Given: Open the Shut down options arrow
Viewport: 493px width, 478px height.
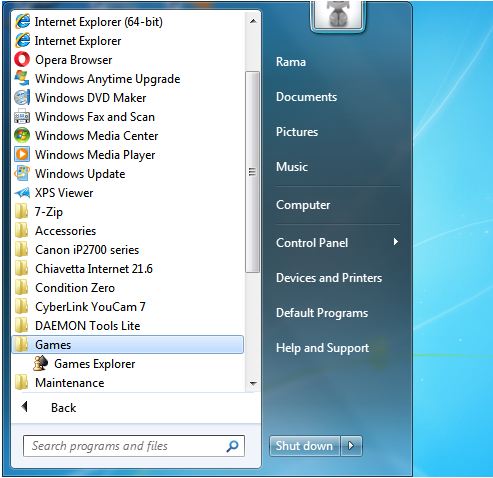Looking at the screenshot, I should [351, 446].
